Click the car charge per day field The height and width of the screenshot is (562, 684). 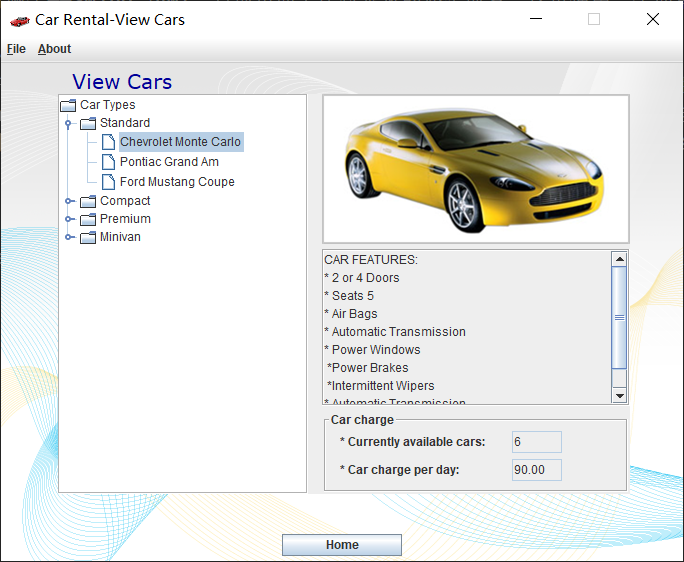point(537,470)
